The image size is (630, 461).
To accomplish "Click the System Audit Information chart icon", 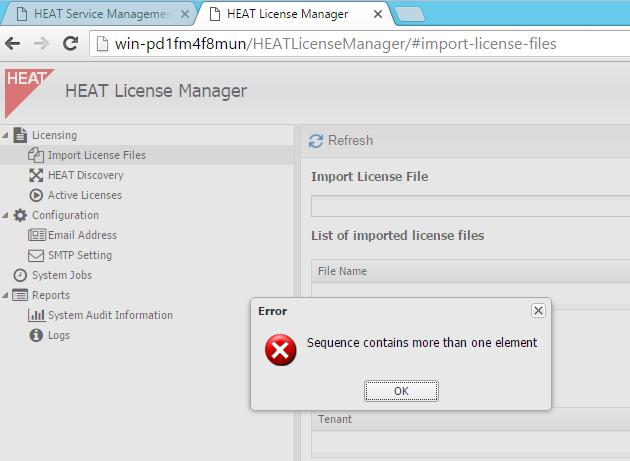I will pos(37,315).
